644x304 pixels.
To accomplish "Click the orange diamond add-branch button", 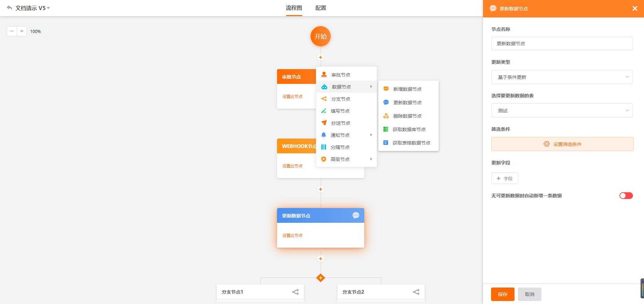I will 321,278.
